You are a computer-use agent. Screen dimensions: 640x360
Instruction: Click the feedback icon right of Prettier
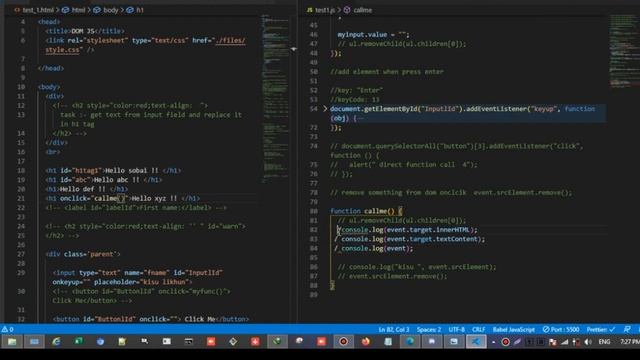pos(627,329)
